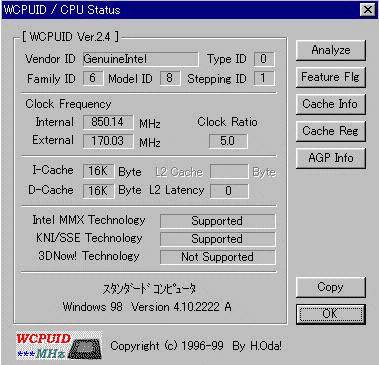Close the WCPUID window with X

[368, 10]
